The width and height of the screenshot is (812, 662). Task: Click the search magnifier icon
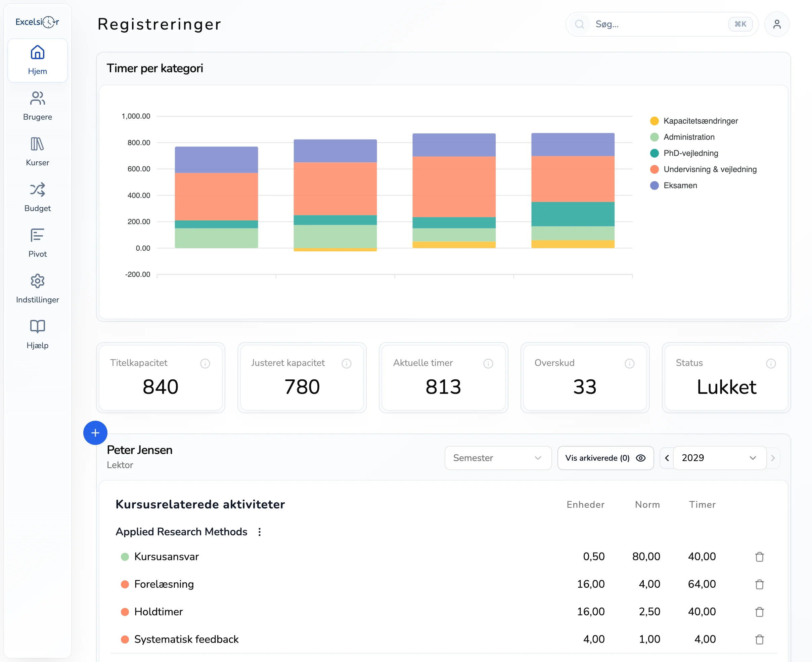pos(579,25)
